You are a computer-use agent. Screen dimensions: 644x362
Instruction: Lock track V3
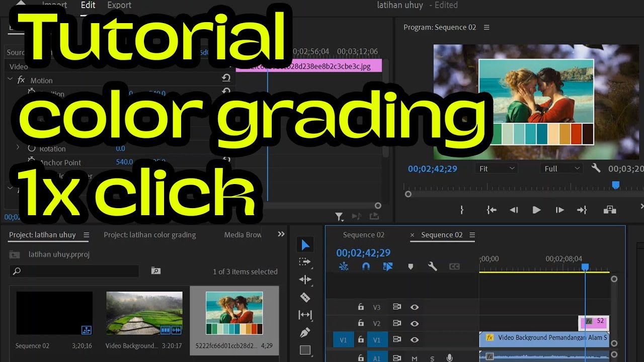(361, 307)
